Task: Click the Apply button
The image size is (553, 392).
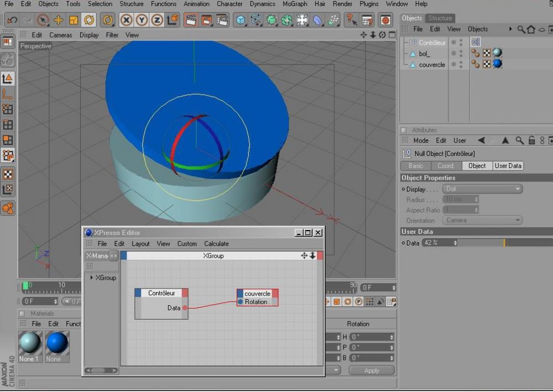Action: 372,370
